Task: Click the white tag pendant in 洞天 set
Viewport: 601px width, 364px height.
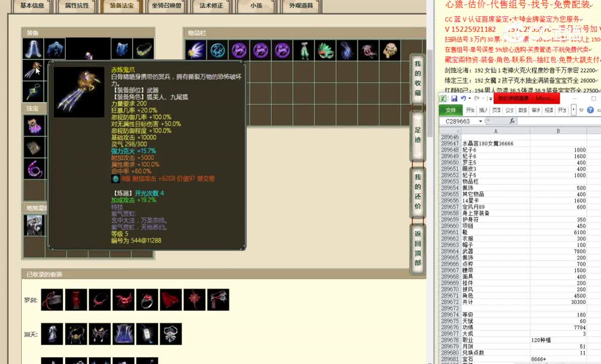Action: point(147,334)
